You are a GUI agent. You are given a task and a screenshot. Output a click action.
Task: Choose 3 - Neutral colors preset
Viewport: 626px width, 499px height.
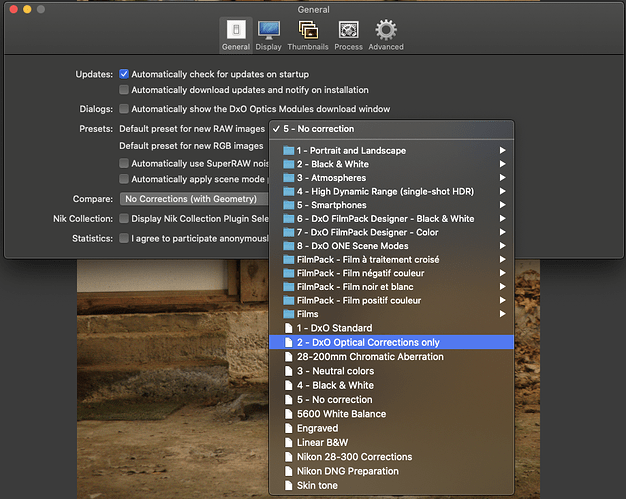(392, 371)
